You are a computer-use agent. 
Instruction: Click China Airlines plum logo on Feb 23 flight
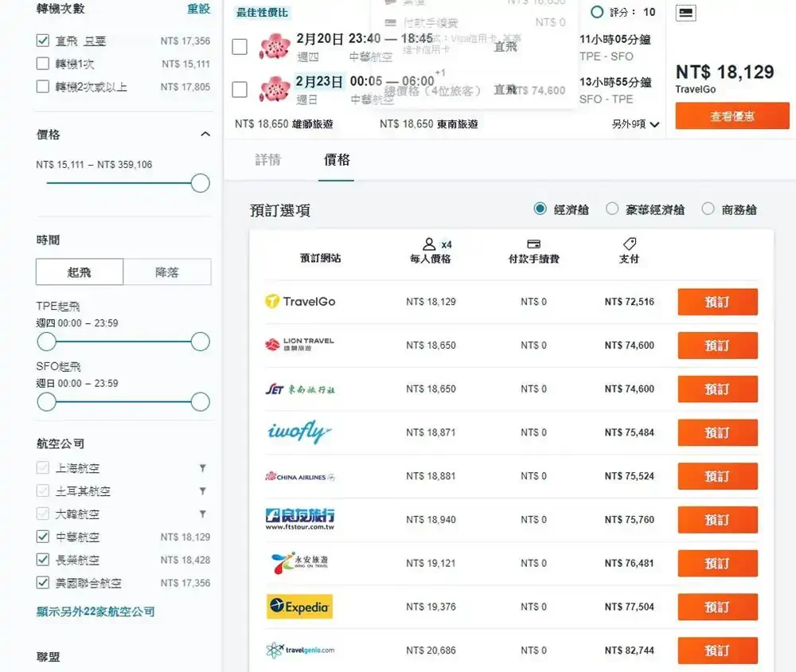[275, 89]
